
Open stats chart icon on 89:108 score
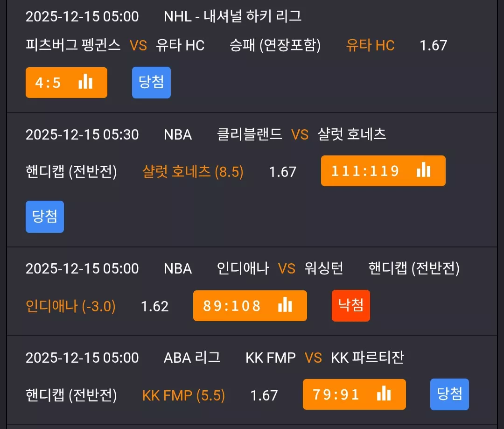pyautogui.click(x=285, y=304)
